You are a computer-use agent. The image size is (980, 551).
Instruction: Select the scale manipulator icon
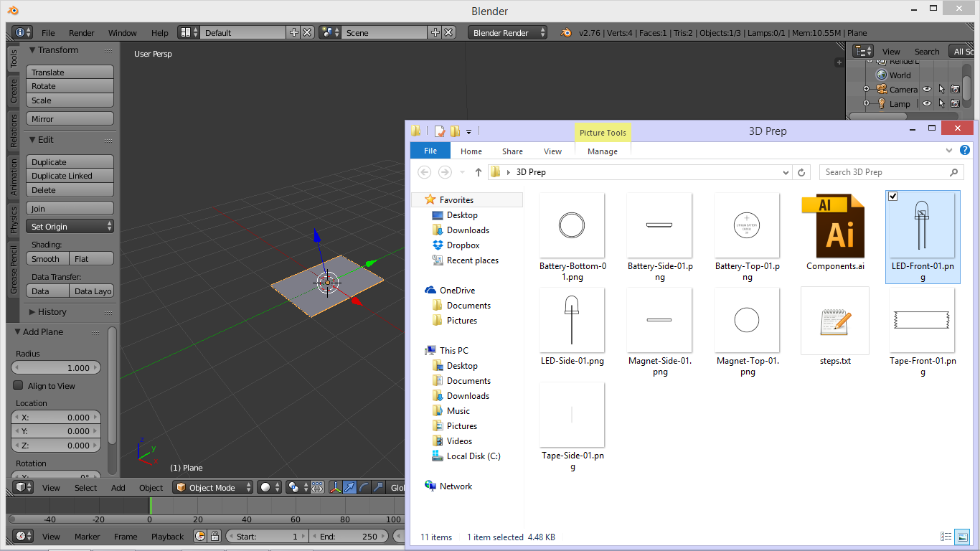tap(378, 487)
